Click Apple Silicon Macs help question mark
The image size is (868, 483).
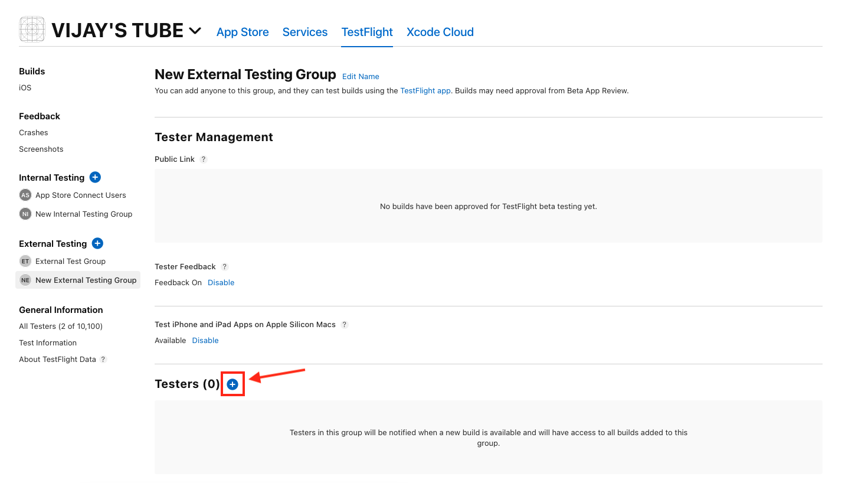click(345, 325)
